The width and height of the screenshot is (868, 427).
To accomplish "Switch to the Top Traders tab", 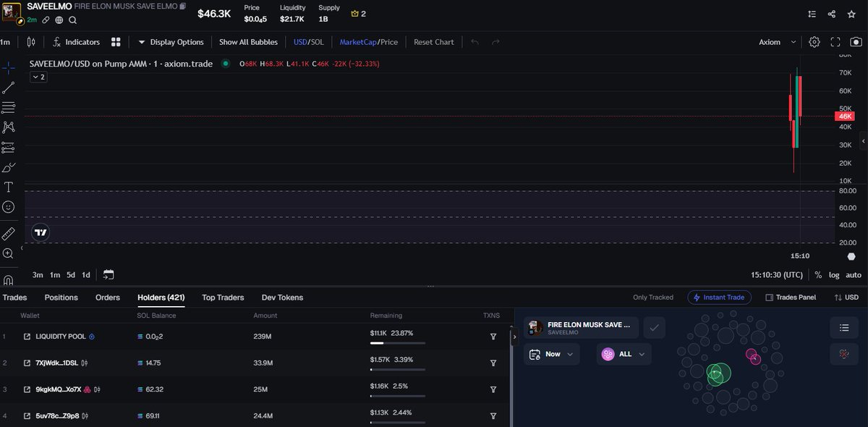I will [223, 297].
